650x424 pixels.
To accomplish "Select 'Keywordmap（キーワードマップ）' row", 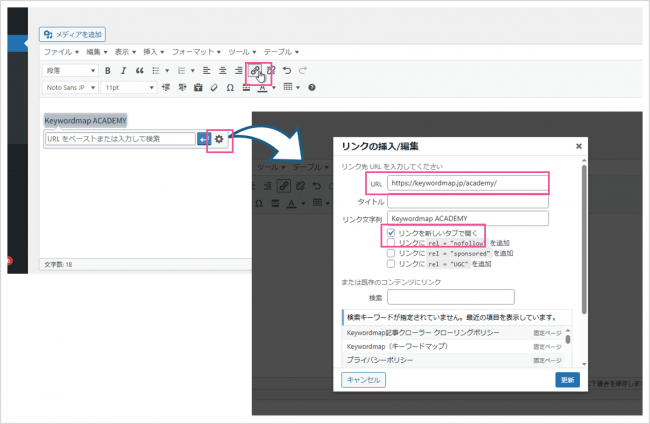I will (x=452, y=346).
